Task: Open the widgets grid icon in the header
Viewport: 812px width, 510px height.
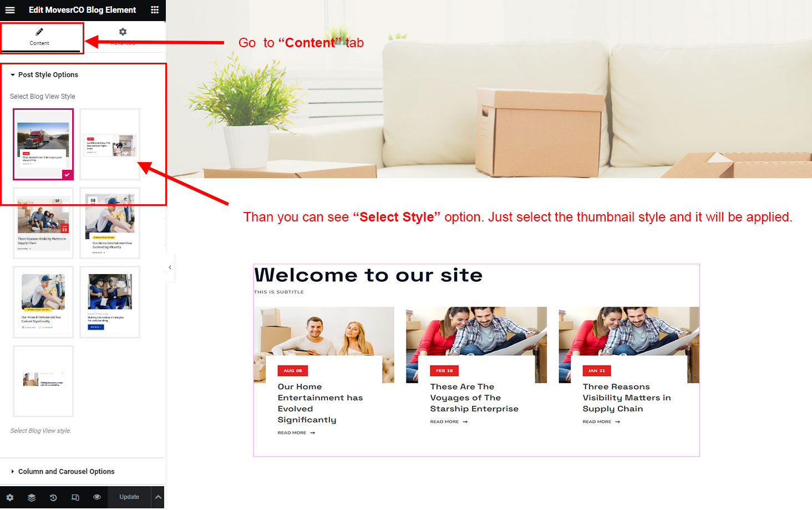Action: pyautogui.click(x=155, y=10)
